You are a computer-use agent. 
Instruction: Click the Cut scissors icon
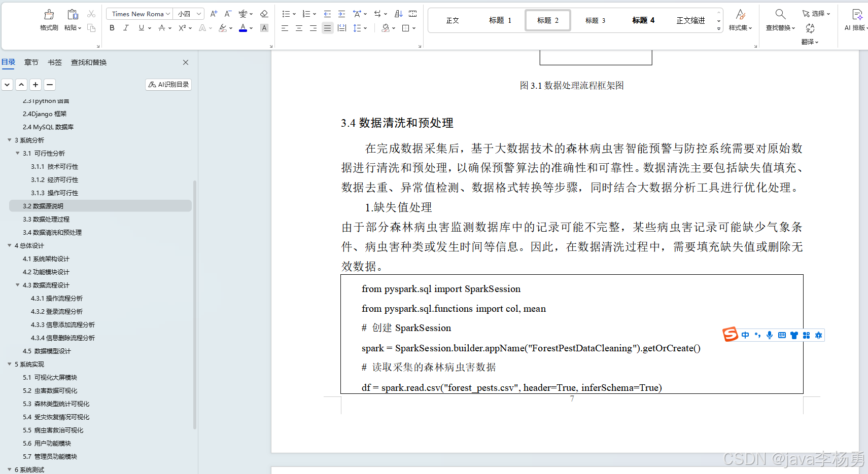tap(91, 14)
